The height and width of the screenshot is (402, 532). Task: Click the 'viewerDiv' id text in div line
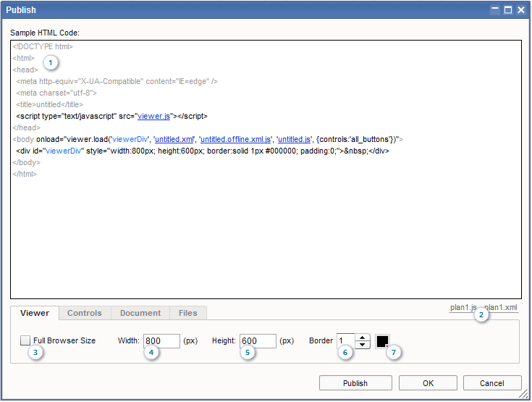tap(64, 151)
